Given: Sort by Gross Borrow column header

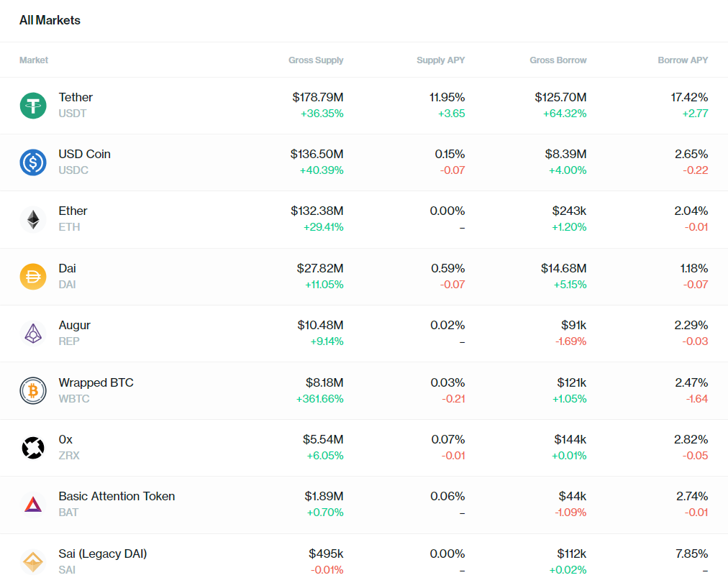Looking at the screenshot, I should 558,60.
